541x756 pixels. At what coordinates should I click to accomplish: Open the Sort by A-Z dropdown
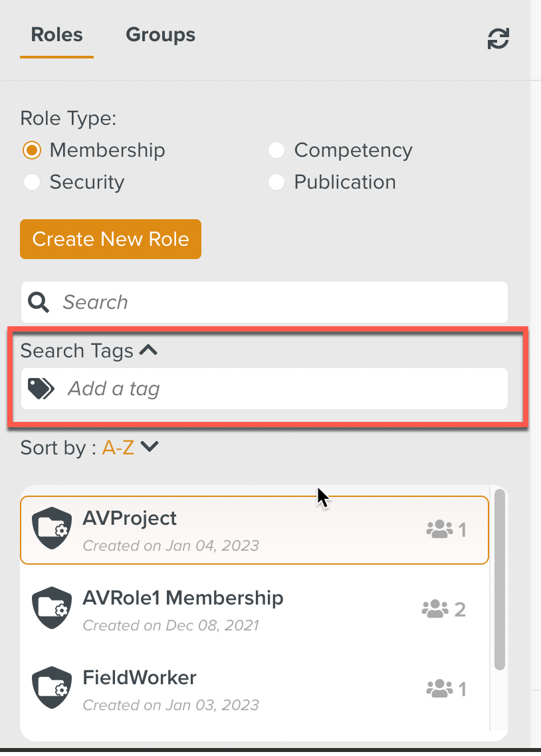point(116,447)
